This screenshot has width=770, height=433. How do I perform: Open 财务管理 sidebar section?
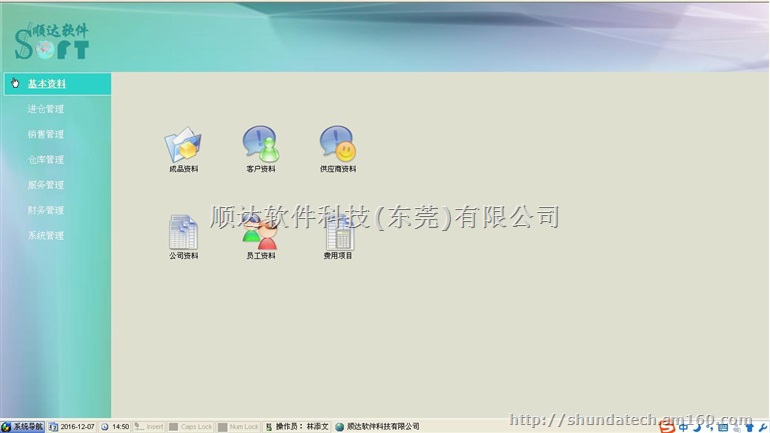(46, 211)
